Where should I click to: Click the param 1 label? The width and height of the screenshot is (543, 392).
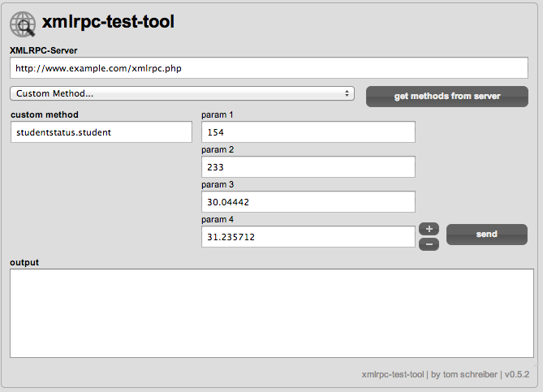[x=218, y=115]
